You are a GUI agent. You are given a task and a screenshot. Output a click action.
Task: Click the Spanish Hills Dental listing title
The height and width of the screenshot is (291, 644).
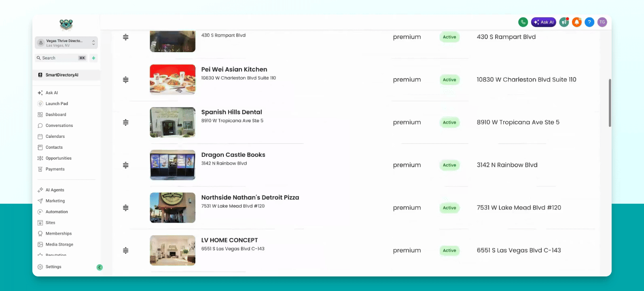coord(232,112)
